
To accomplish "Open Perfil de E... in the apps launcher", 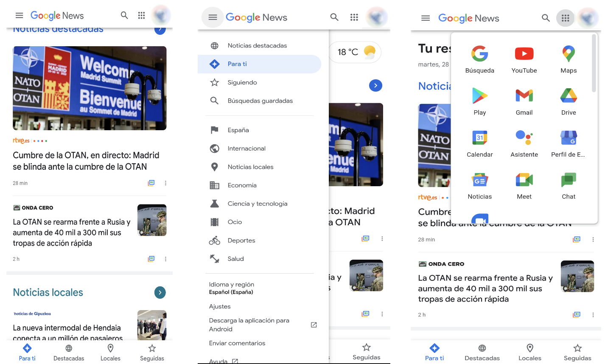I will 569,143.
